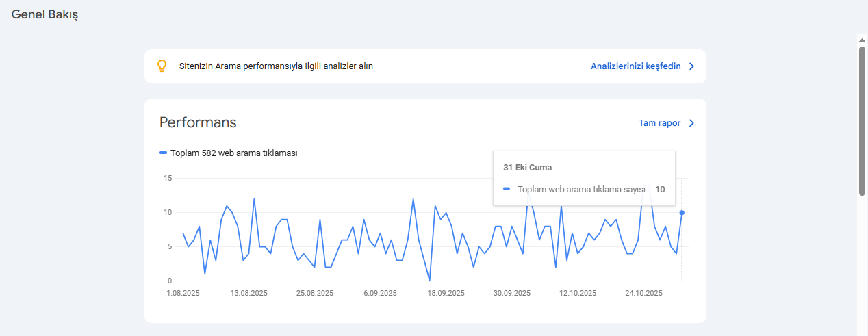
Task: Select the 24.10.2025 axis date label
Action: 643,293
